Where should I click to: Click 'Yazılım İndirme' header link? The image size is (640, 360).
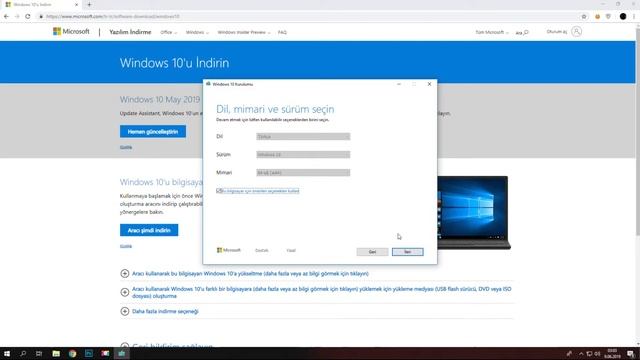tap(130, 32)
